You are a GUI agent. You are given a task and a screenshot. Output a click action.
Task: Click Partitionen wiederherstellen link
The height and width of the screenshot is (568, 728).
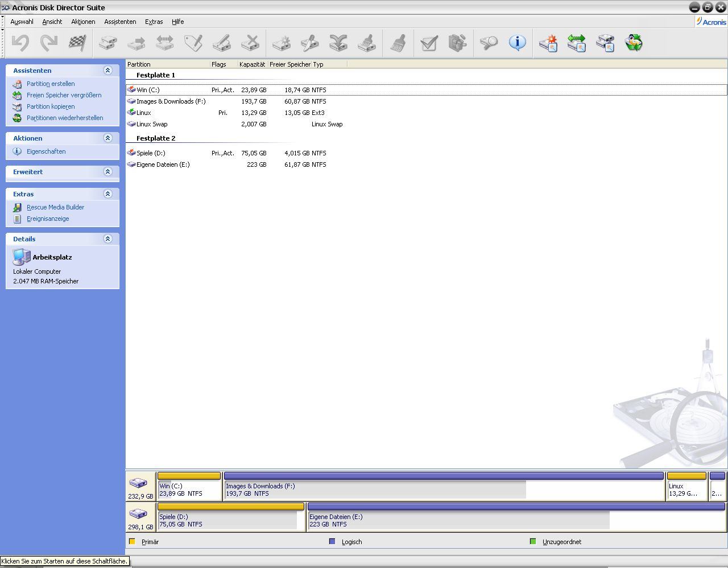tap(65, 118)
